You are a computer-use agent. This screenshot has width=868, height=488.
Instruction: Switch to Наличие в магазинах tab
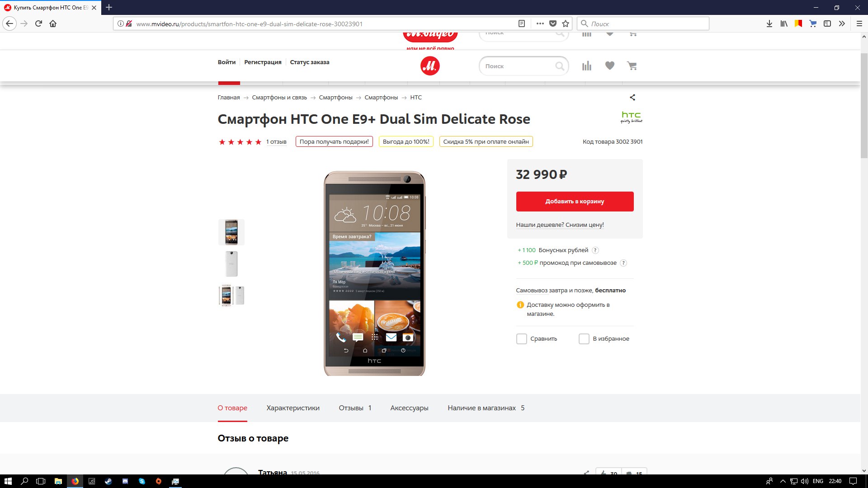[x=486, y=408]
